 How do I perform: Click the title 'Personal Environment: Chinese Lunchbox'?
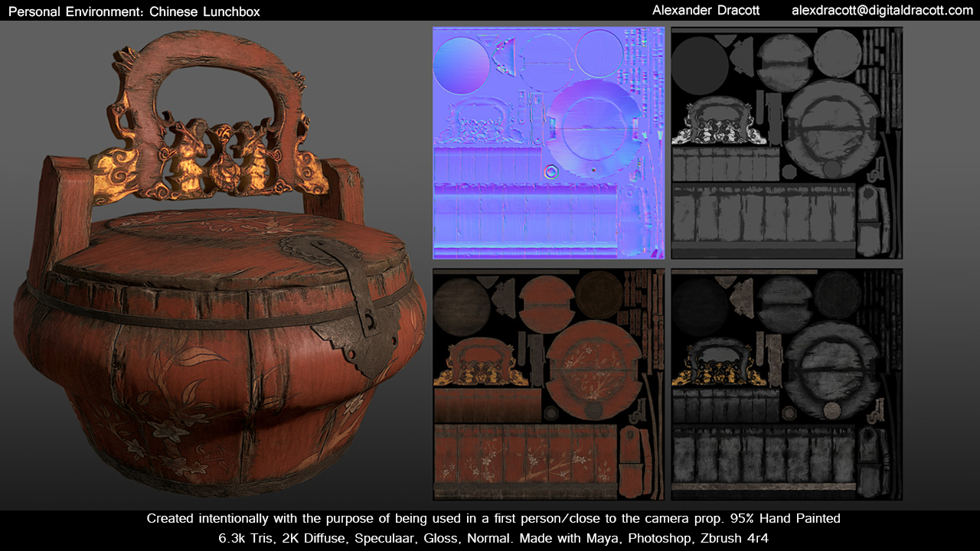134,11
